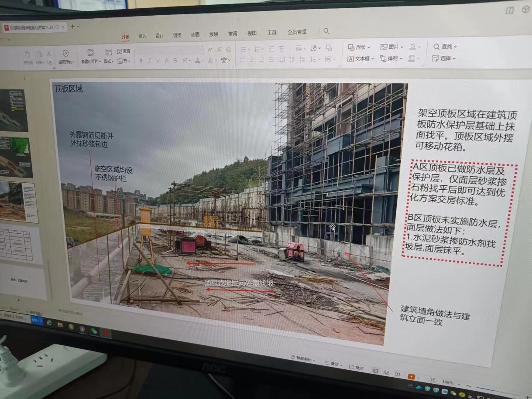
Task: Toggle italic text formatting
Action: [x=149, y=61]
